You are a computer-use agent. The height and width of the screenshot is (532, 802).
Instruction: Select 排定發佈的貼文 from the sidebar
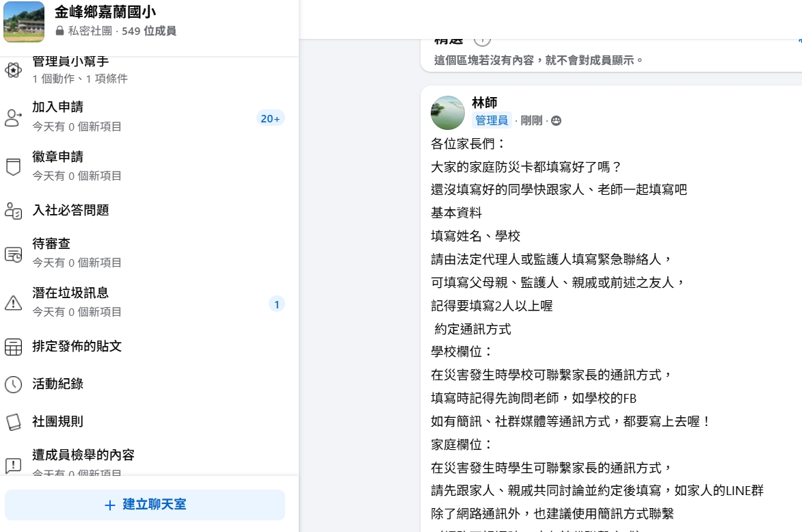point(77,346)
